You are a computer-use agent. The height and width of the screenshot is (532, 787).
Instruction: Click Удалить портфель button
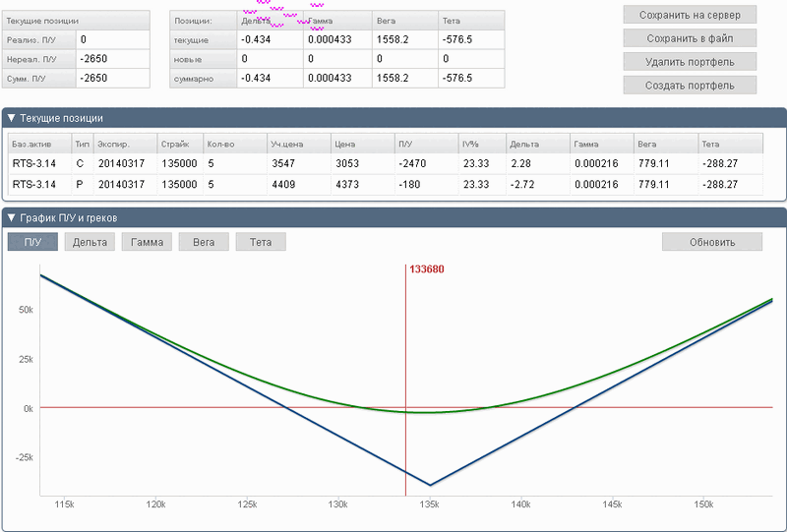coord(690,62)
